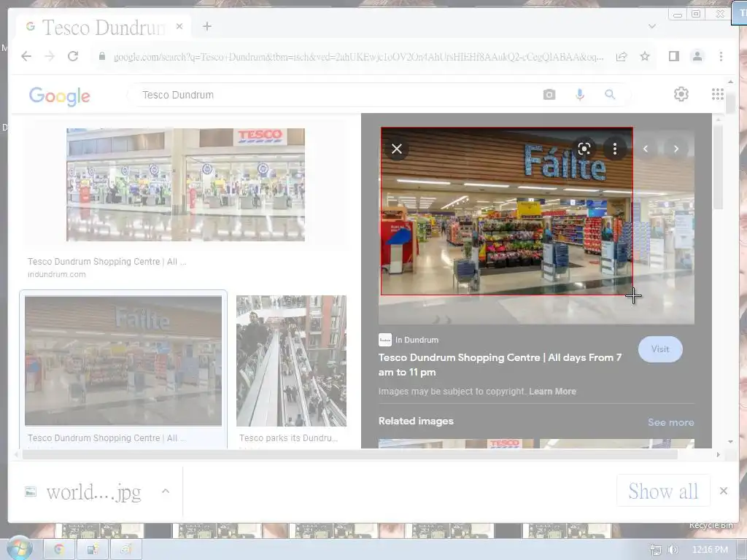The height and width of the screenshot is (560, 747).
Task: Click Show all downloads
Action: [x=662, y=491]
